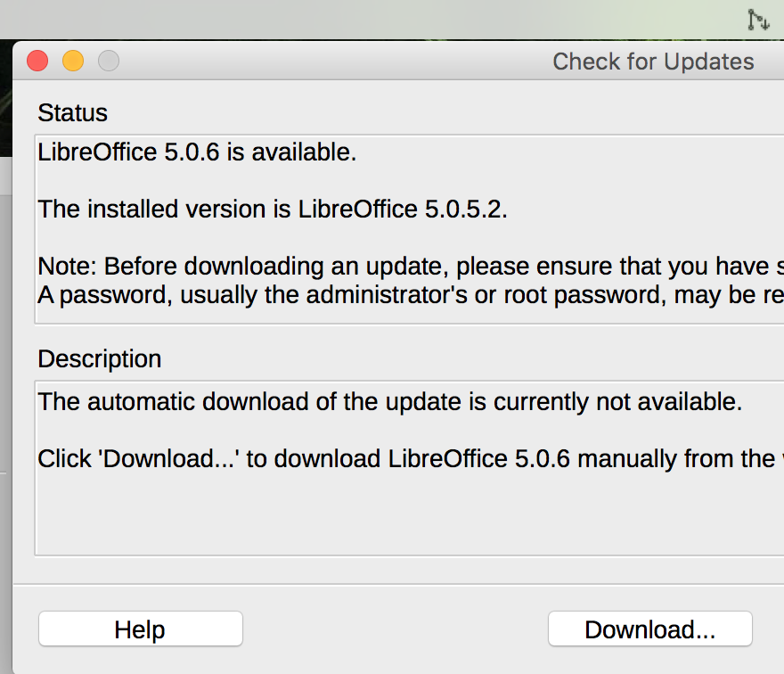
Task: Click the 'LibreOffice 5.0.6 is available' line
Action: pyautogui.click(x=197, y=152)
